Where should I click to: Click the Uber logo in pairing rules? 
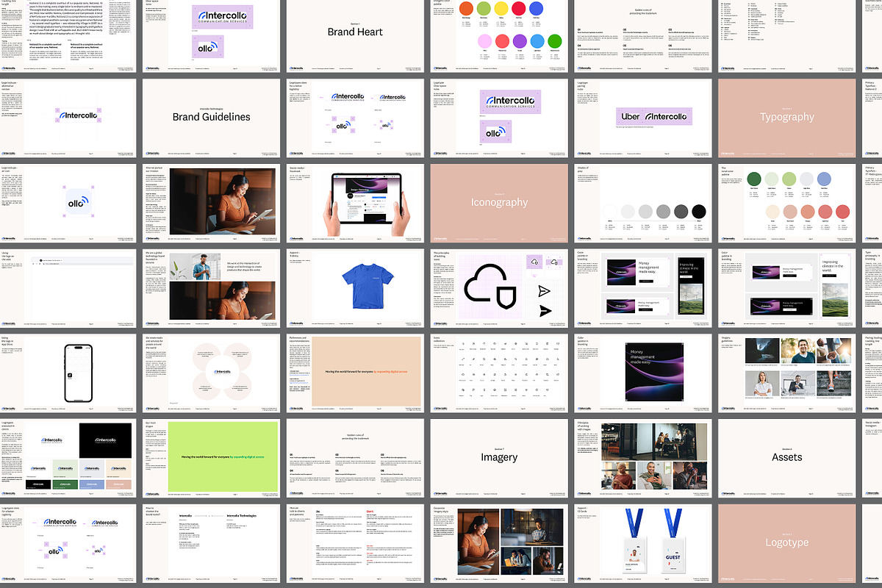[x=631, y=117]
